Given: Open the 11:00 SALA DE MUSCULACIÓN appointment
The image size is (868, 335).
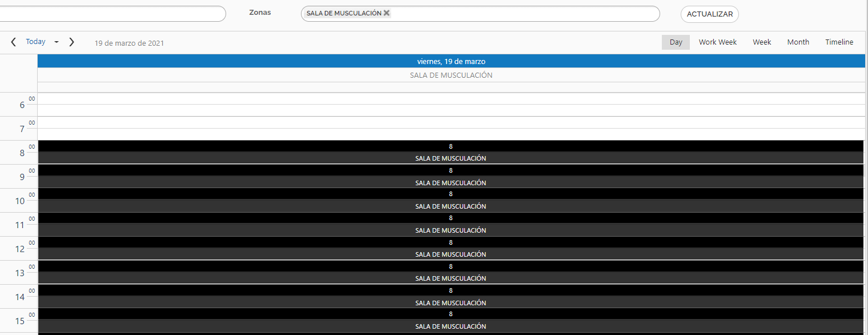Looking at the screenshot, I should 451,225.
